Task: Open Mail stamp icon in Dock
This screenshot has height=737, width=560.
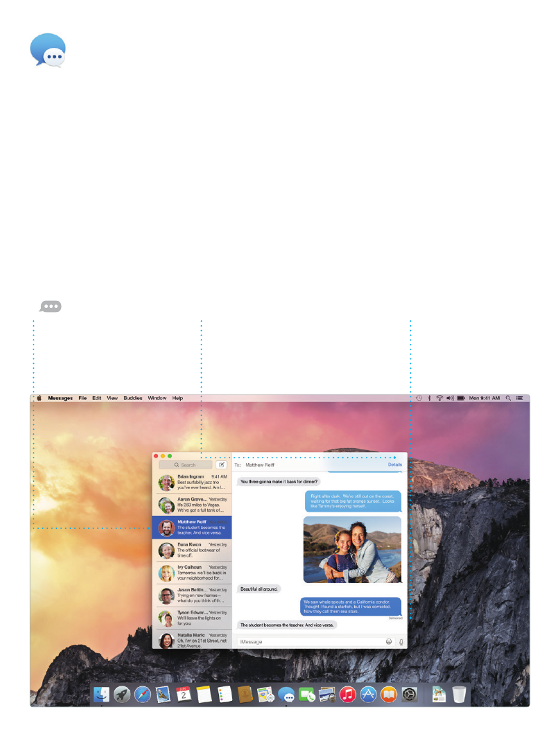Action: click(x=163, y=694)
